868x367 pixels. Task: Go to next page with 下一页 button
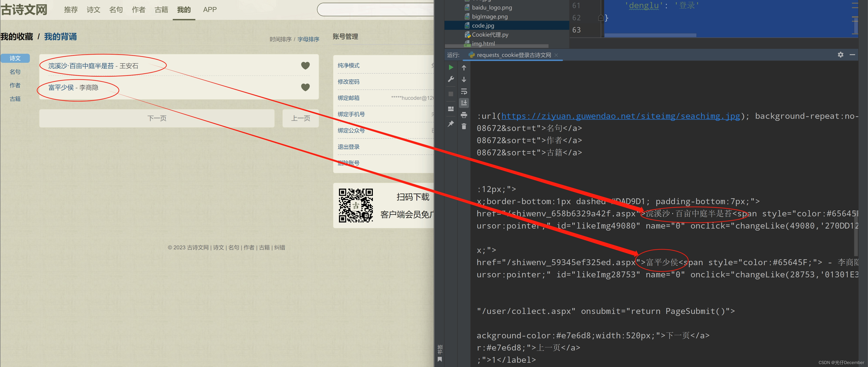click(157, 118)
